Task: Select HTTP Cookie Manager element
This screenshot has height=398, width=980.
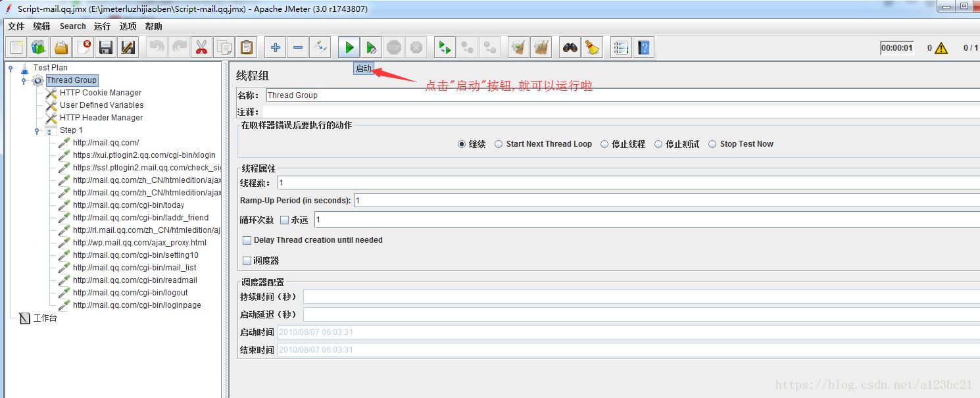Action: pyautogui.click(x=100, y=93)
